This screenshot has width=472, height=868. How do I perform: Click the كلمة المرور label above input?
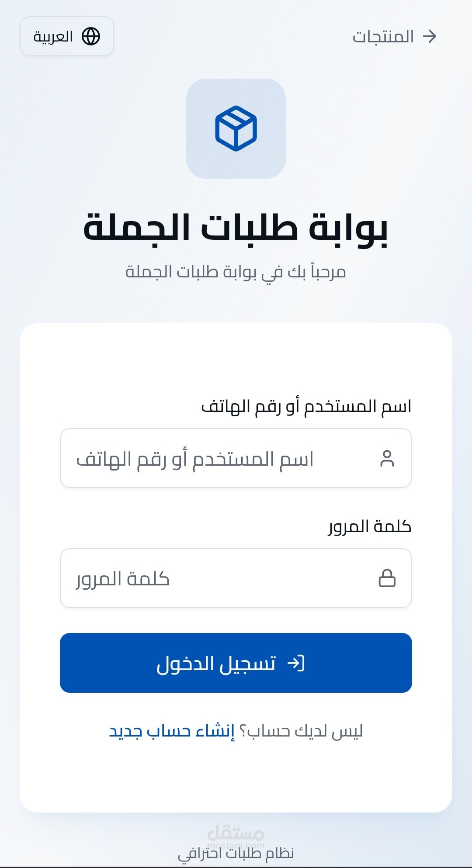(370, 526)
